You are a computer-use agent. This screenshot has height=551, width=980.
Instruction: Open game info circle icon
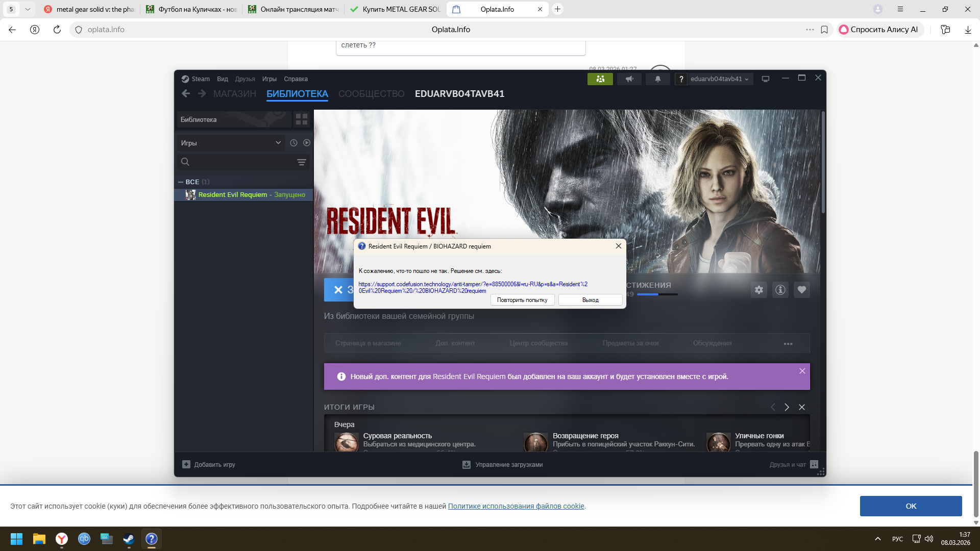780,290
